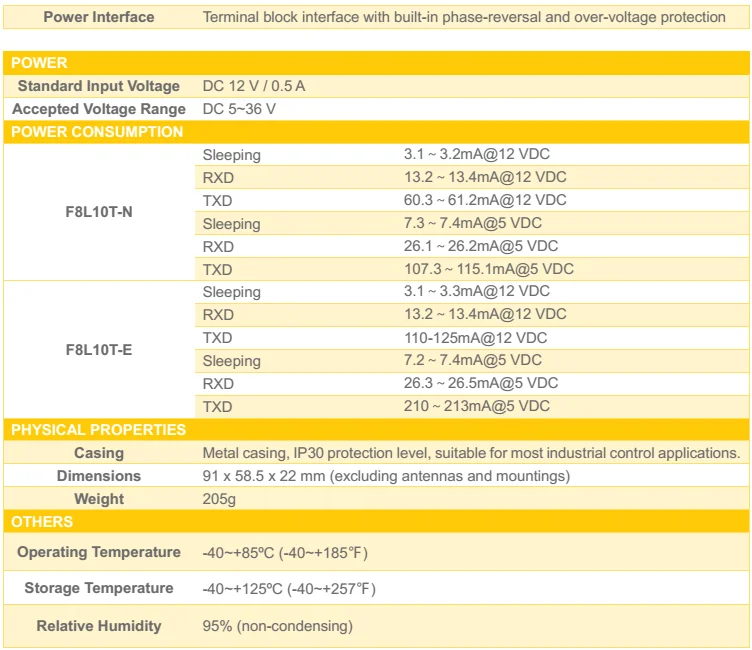Select the POWER section header bar
The height and width of the screenshot is (650, 752).
375,63
